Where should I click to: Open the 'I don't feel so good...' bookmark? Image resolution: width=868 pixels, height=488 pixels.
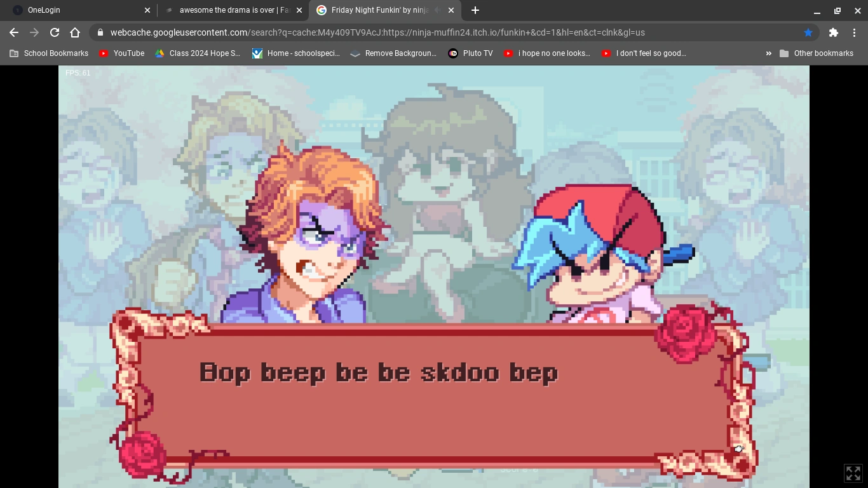tap(644, 53)
